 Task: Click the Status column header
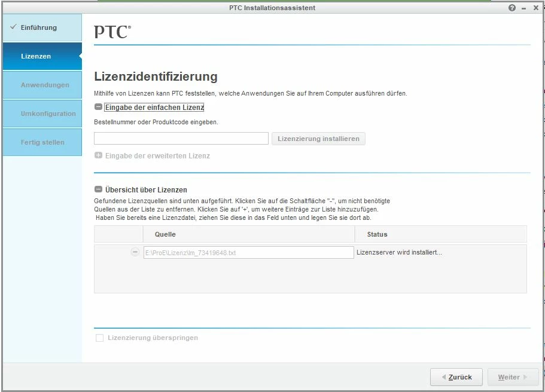tap(441, 234)
